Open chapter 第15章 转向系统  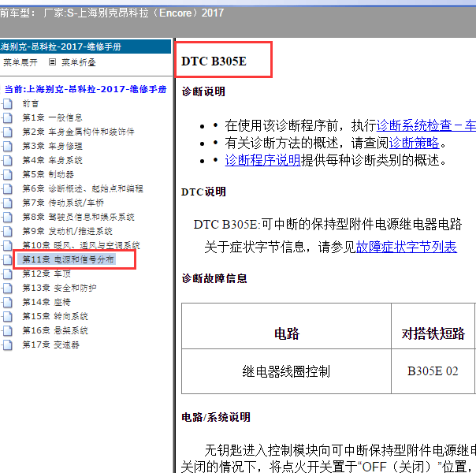click(55, 316)
